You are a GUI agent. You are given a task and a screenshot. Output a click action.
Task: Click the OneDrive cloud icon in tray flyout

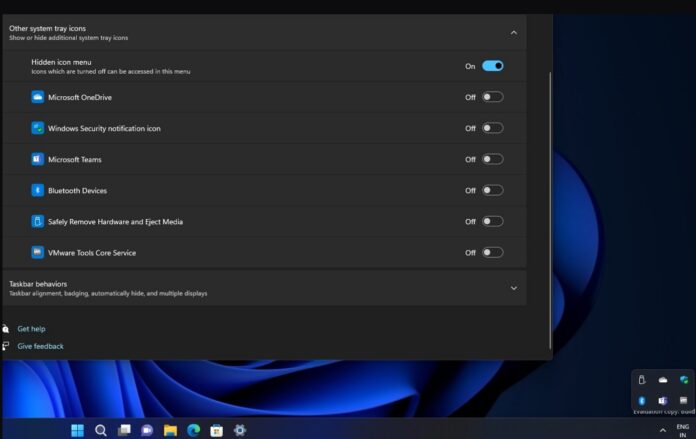[x=663, y=380]
